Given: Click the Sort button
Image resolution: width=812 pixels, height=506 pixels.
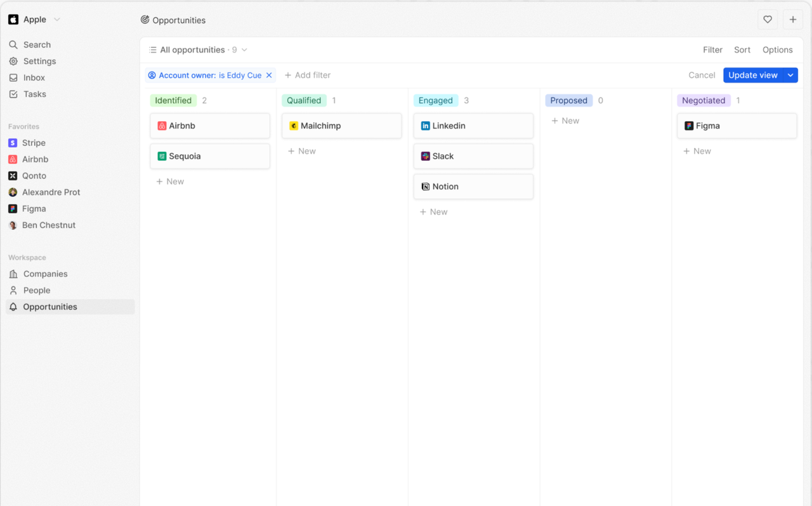Looking at the screenshot, I should pos(742,50).
